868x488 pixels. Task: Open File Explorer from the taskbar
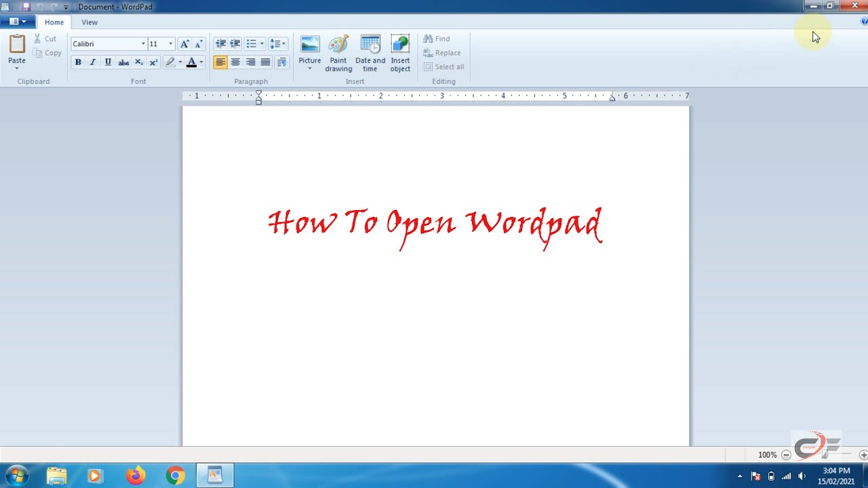(57, 476)
